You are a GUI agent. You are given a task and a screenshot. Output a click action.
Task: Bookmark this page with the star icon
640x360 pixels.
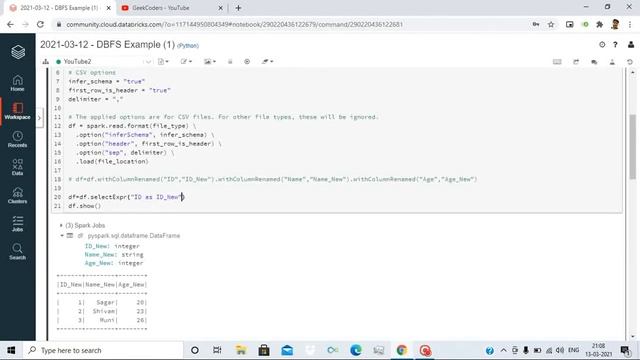tap(551, 24)
